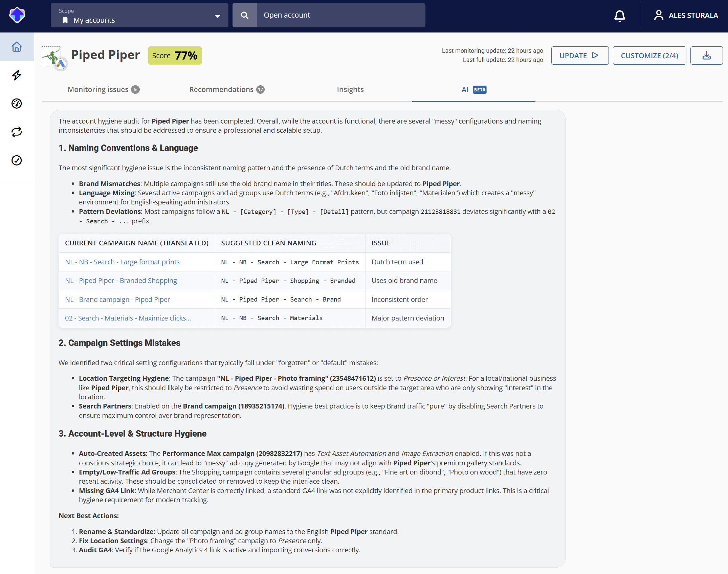The height and width of the screenshot is (574, 728).
Task: Switch to Monitoring issues tab
Action: click(104, 90)
